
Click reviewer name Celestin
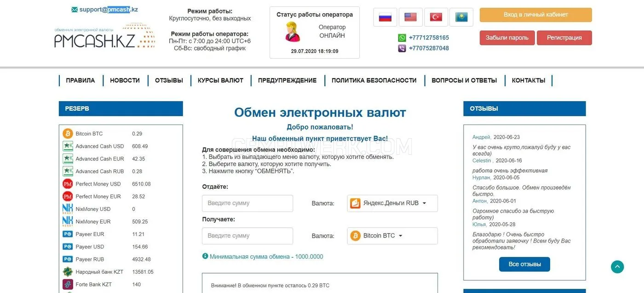point(482,161)
